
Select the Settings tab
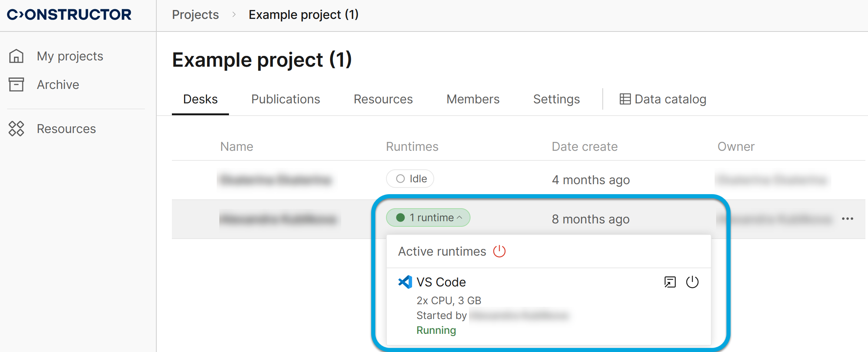(x=556, y=99)
